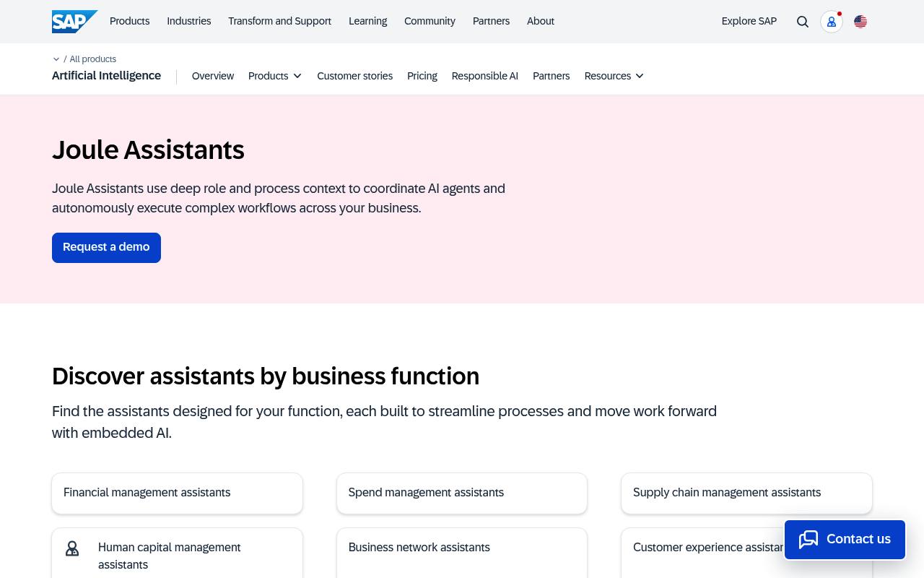Open Spend management assistants card

(462, 493)
